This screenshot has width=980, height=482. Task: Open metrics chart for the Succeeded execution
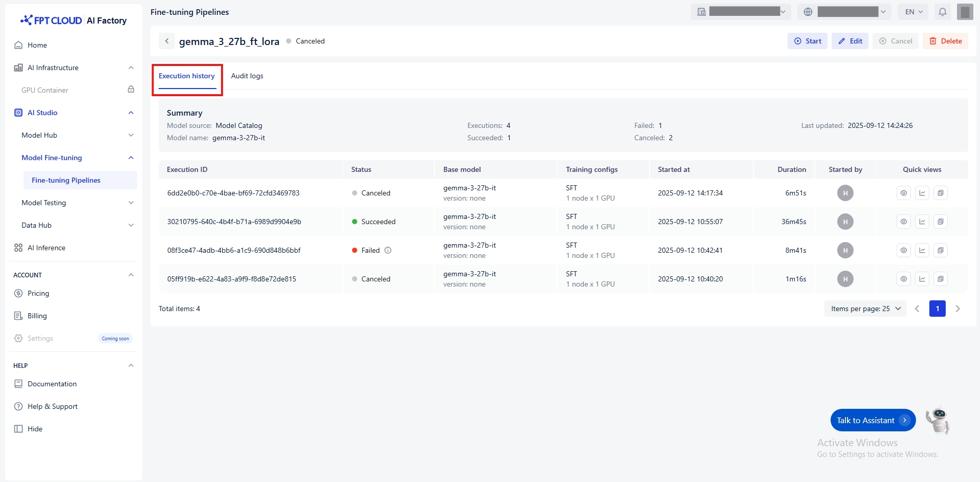pos(922,222)
